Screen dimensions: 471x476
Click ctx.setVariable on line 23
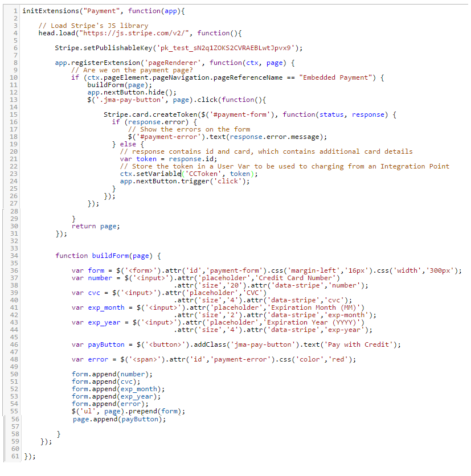(x=150, y=174)
